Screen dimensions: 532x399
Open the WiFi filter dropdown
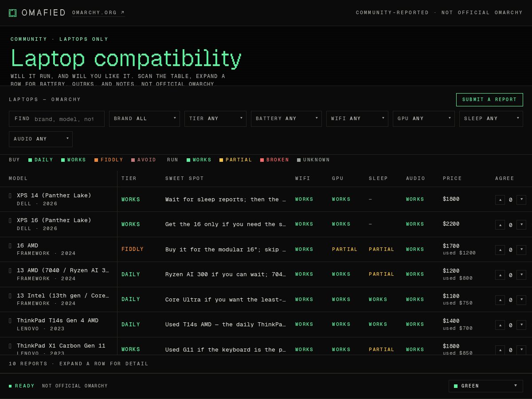point(357,119)
